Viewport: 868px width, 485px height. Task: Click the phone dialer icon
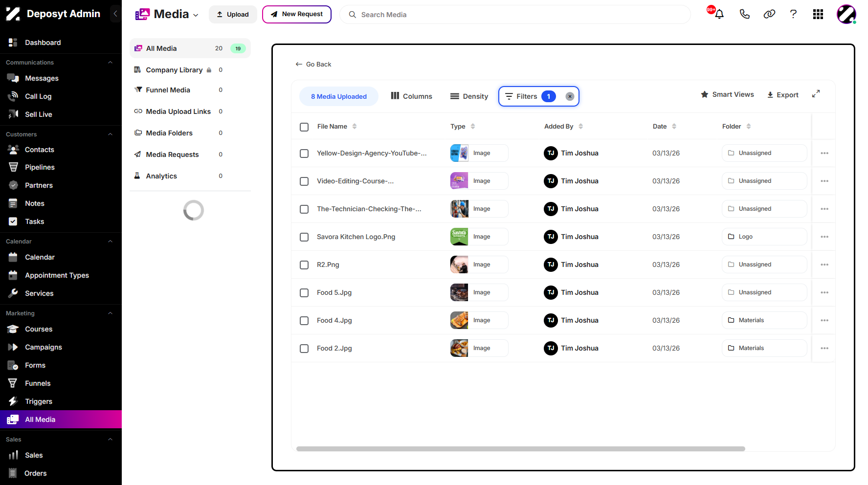744,14
